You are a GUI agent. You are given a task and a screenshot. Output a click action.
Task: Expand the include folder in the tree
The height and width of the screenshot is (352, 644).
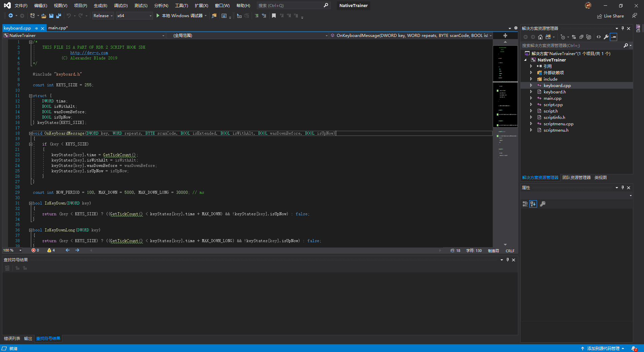tap(531, 79)
